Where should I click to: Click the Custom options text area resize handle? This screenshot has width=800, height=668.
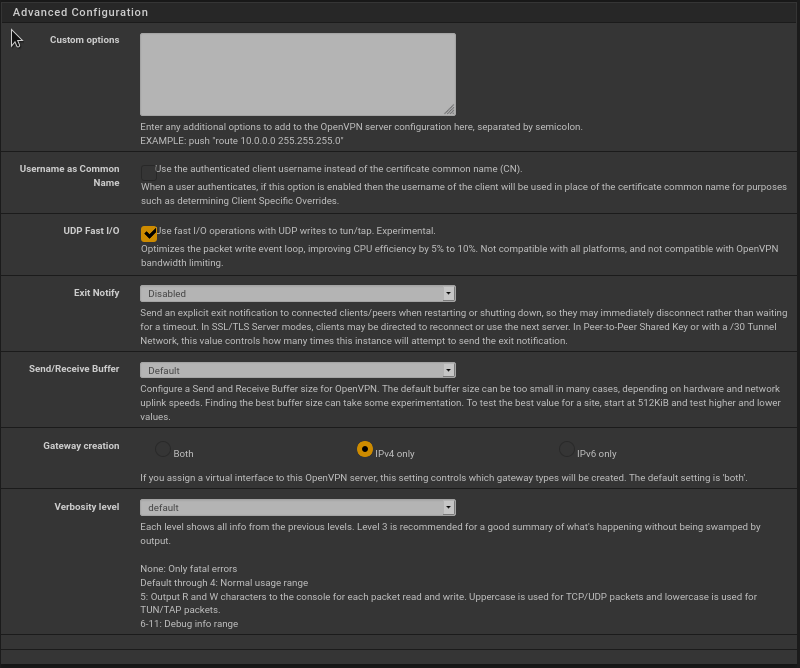click(x=449, y=109)
